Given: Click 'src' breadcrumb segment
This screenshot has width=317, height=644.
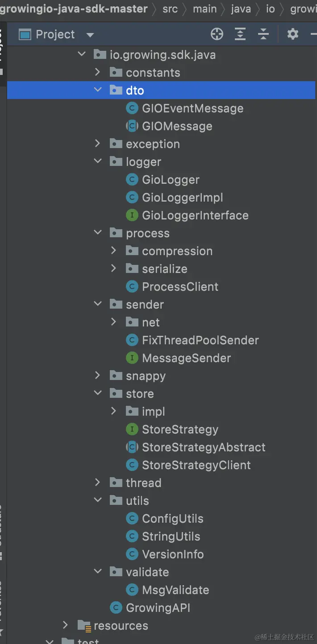Looking at the screenshot, I should click(170, 9).
